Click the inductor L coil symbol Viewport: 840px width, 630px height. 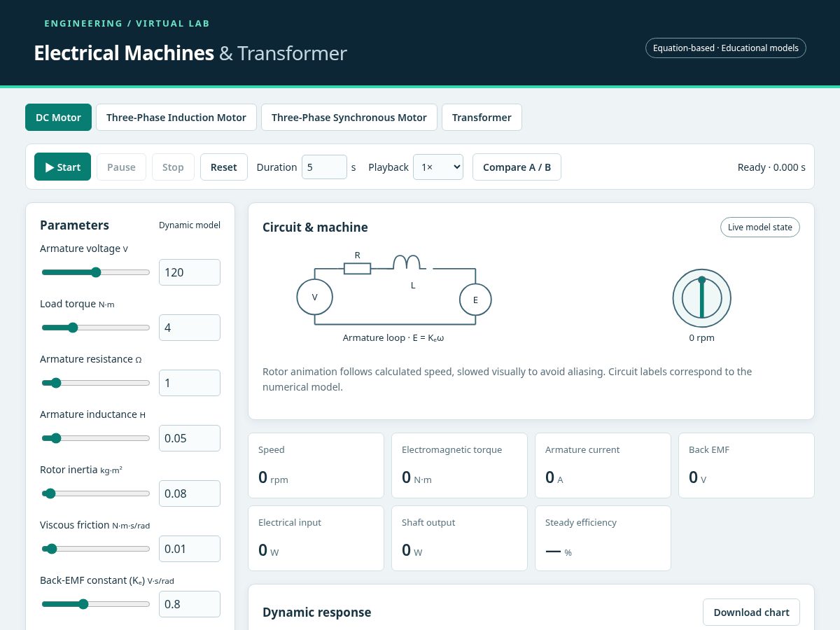click(407, 262)
